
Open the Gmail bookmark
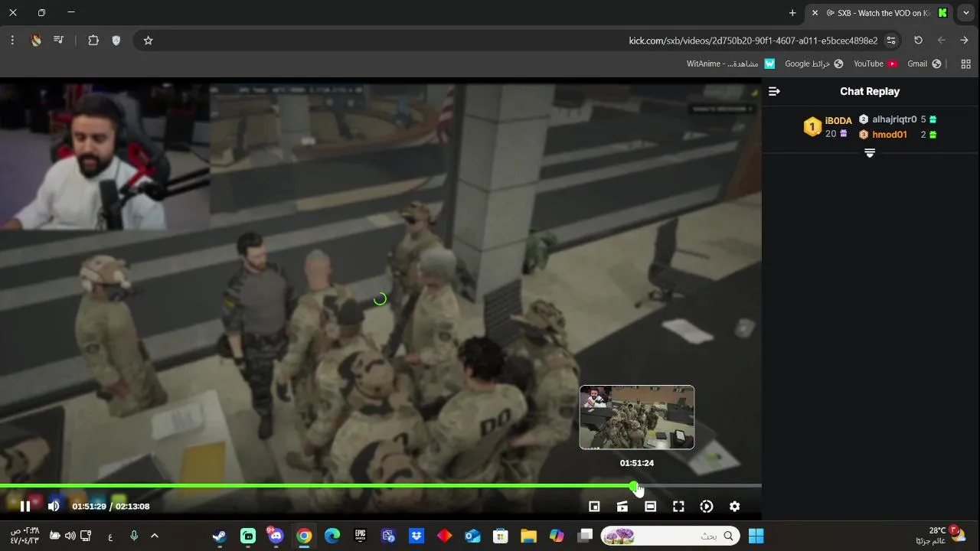tap(924, 64)
